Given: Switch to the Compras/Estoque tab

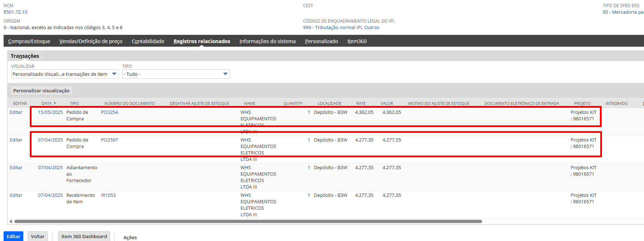Looking at the screenshot, I should [29, 41].
